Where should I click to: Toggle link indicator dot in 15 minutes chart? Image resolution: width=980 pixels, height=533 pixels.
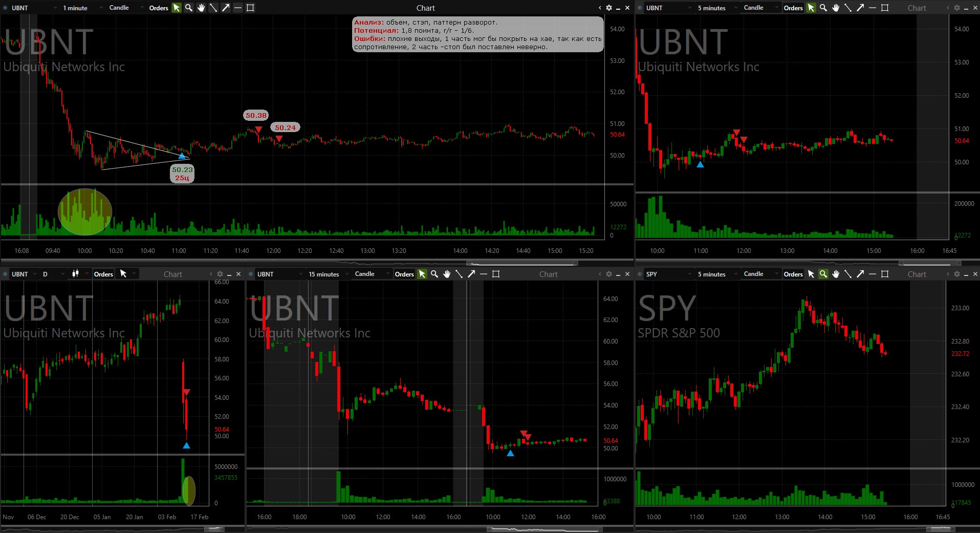[251, 274]
